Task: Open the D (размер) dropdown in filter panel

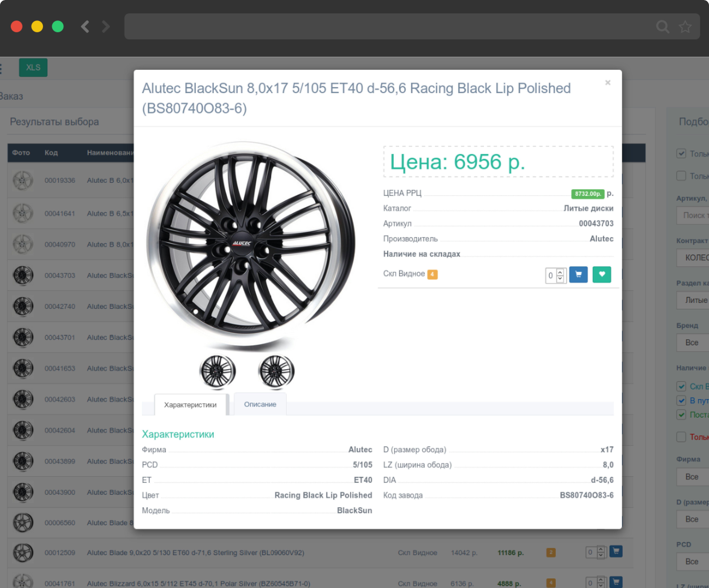Action: [693, 519]
